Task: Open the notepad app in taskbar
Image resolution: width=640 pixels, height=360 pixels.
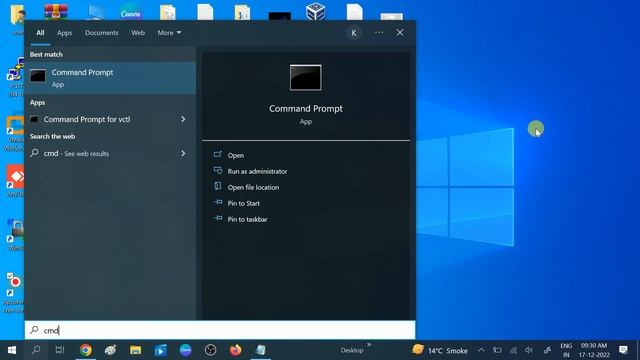Action: 260,350
